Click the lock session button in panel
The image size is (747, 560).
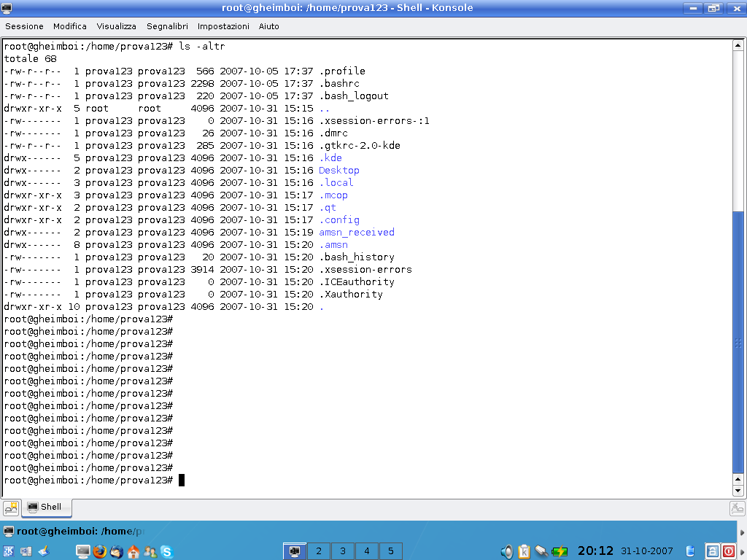[x=713, y=551]
